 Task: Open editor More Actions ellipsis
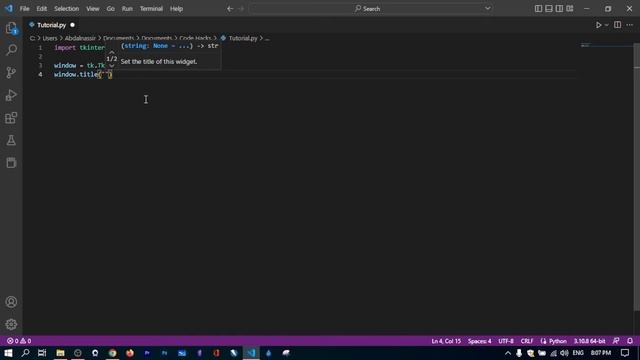(x=629, y=25)
